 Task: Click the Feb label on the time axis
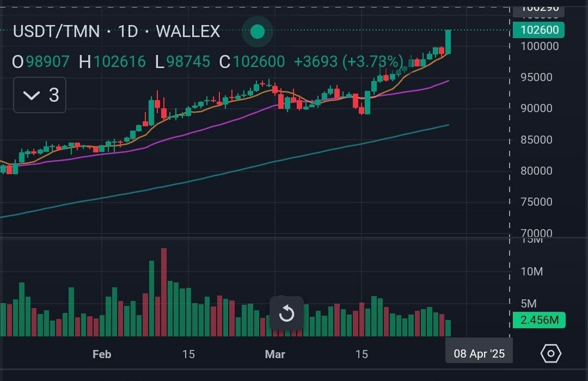pos(102,354)
